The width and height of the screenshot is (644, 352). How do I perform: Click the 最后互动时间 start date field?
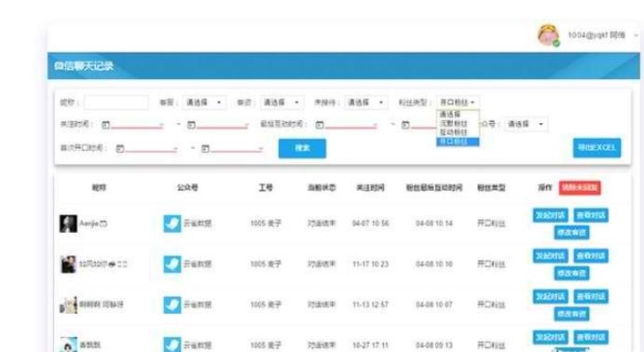coord(351,125)
